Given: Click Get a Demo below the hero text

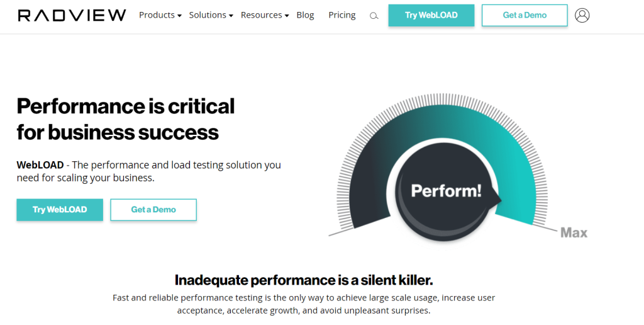Looking at the screenshot, I should coord(153,210).
